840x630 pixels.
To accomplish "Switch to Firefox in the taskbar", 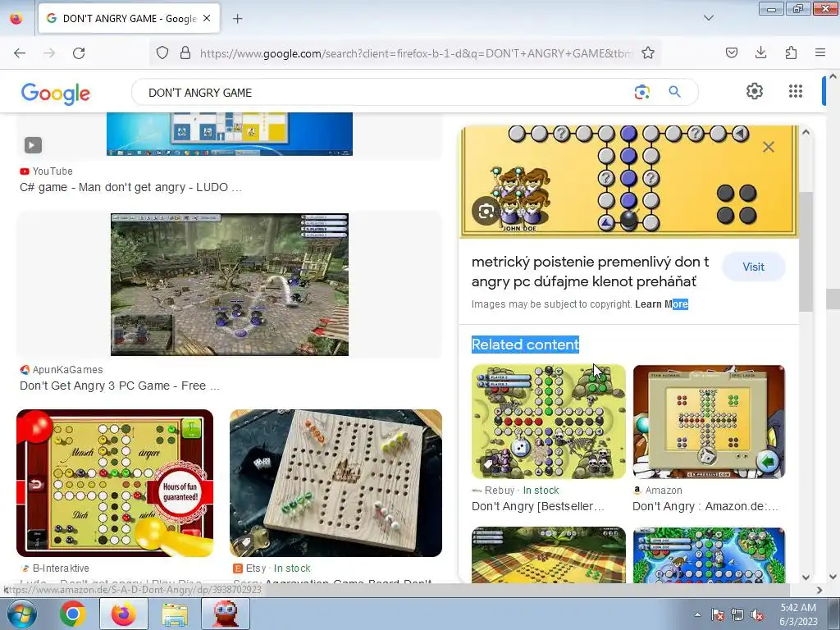I will tap(123, 614).
